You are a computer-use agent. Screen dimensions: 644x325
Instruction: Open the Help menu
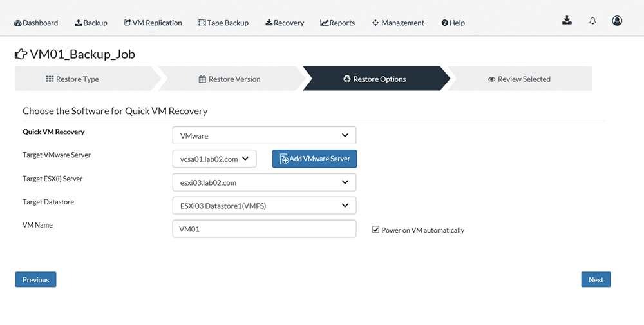[x=453, y=23]
